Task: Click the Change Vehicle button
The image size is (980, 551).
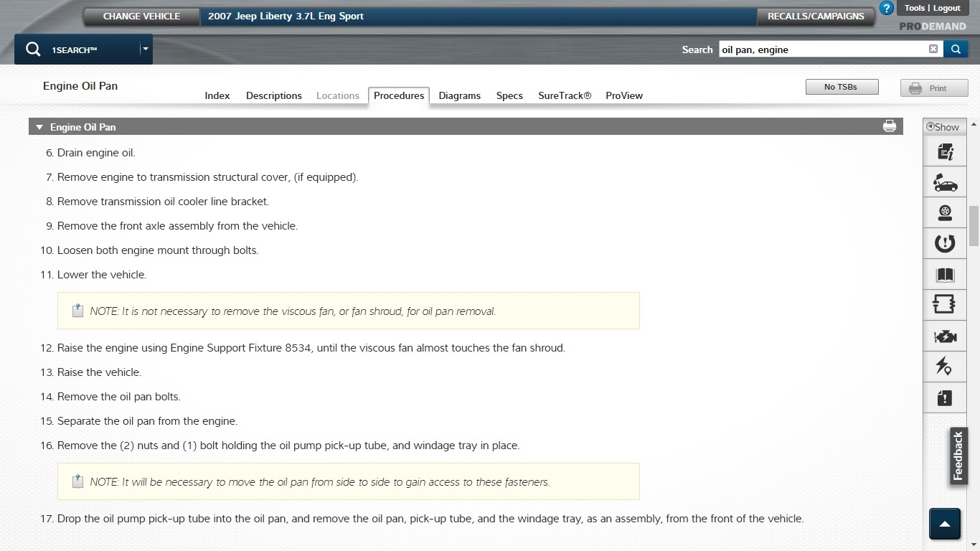Action: point(141,17)
